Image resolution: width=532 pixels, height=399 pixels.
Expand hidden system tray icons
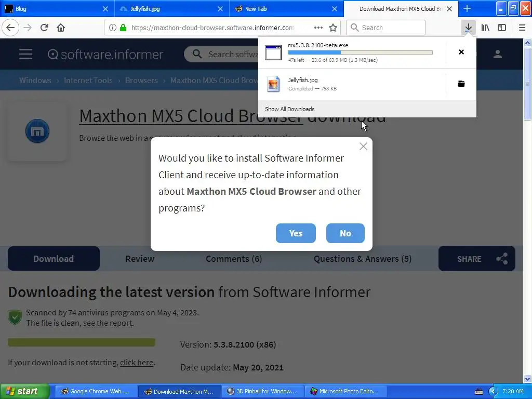coord(493,392)
